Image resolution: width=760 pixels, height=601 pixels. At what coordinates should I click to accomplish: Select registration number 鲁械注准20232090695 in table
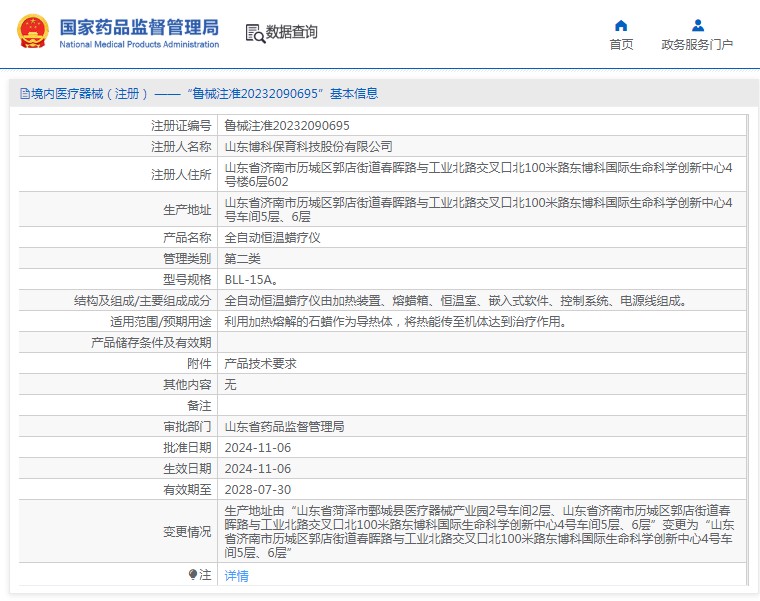287,126
